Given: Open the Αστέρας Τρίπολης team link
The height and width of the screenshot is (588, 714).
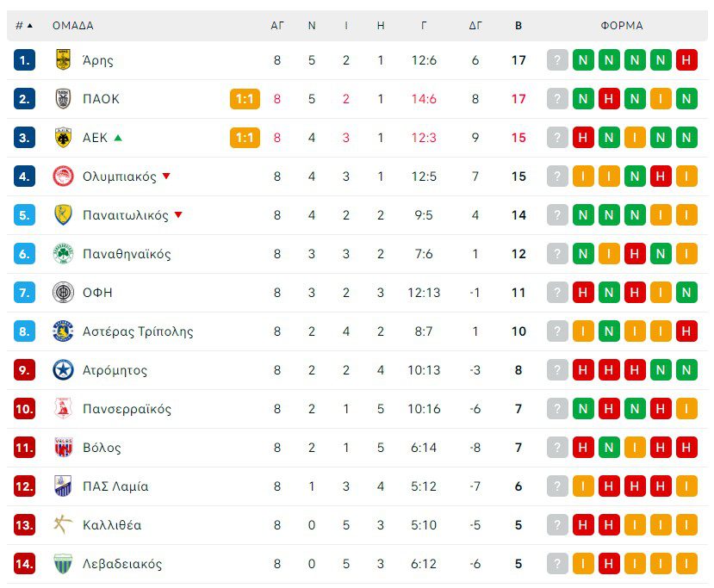Looking at the screenshot, I should pyautogui.click(x=138, y=331).
